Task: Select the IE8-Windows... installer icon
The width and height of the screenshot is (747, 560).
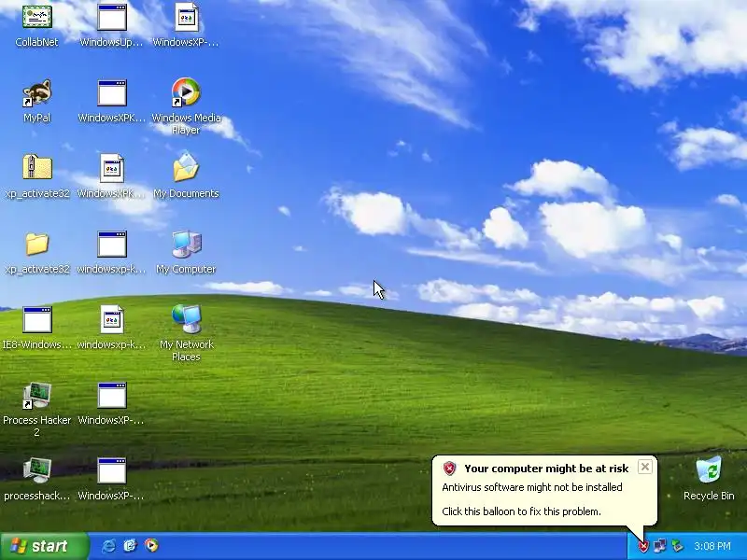Action: click(x=36, y=319)
